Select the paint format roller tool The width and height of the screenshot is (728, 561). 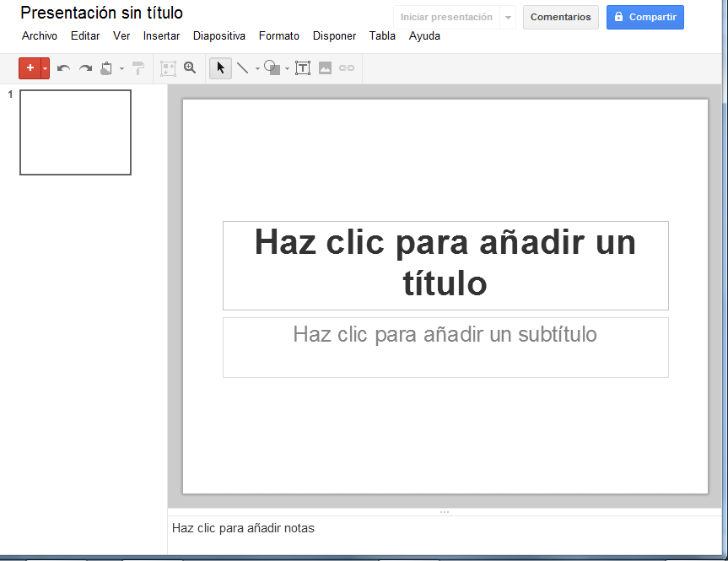point(138,68)
